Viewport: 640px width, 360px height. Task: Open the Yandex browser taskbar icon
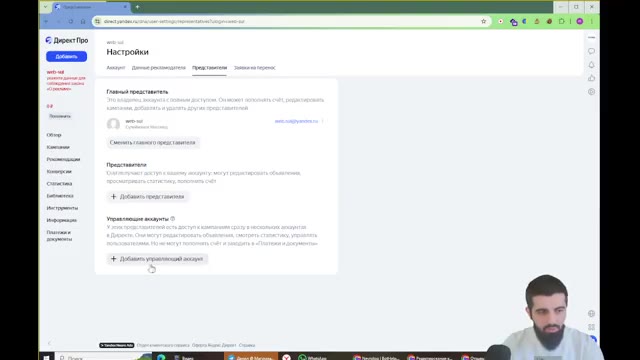[287, 357]
